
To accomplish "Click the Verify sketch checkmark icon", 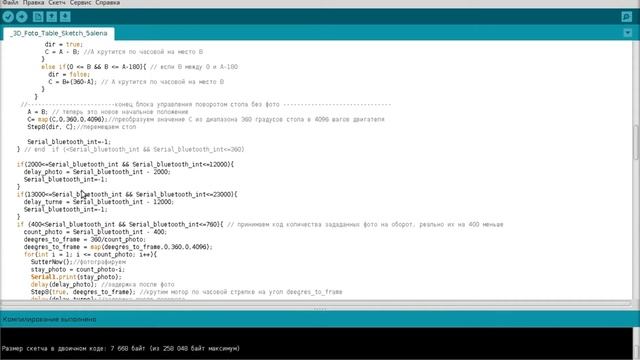I will coord(8,17).
